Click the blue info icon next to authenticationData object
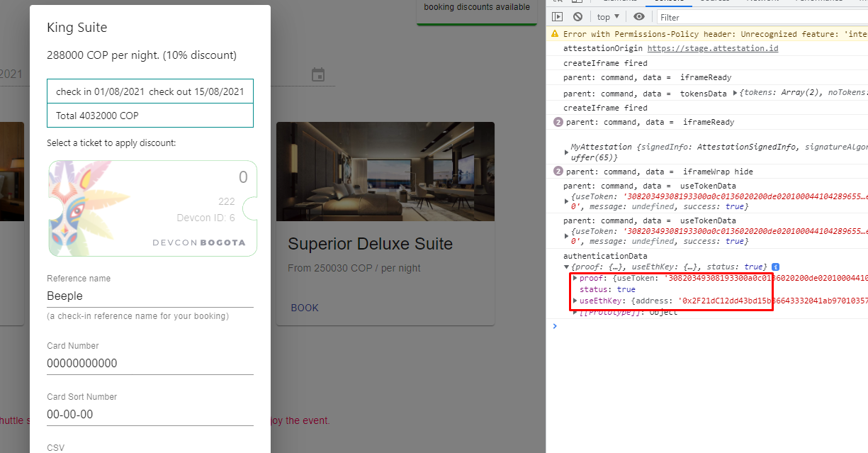This screenshot has width=868, height=453. tap(775, 267)
